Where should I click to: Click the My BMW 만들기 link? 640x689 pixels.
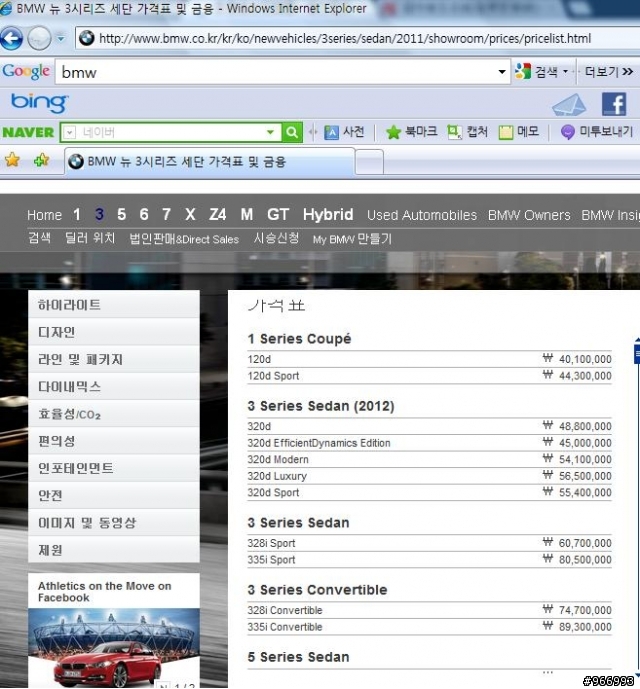352,239
